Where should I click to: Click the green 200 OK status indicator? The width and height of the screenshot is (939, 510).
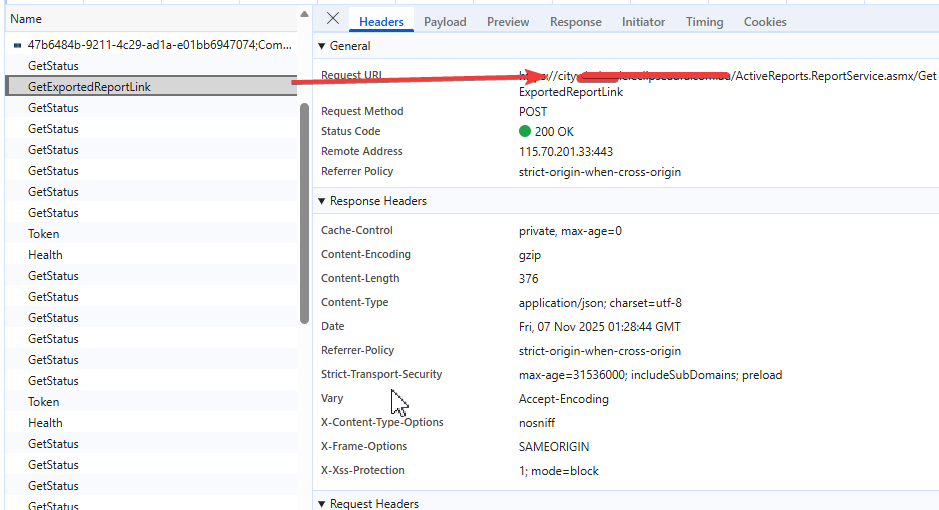[525, 132]
